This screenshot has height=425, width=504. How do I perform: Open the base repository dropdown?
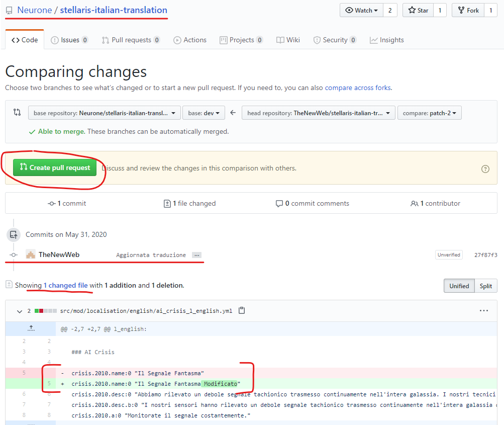105,113
